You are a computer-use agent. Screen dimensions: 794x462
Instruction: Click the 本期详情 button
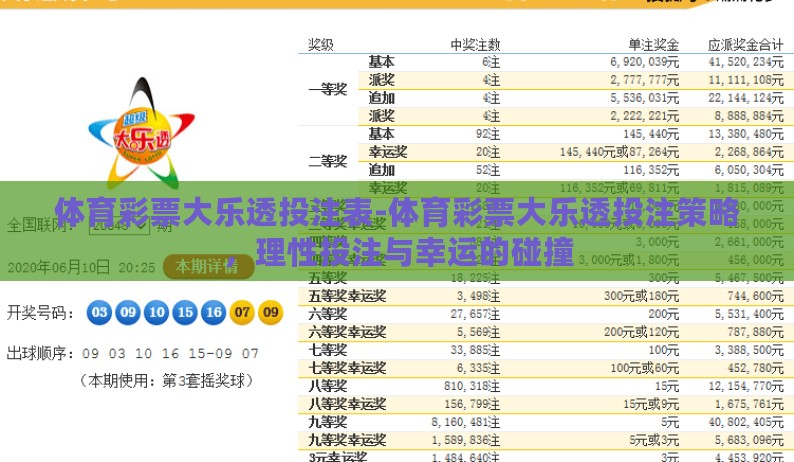(209, 266)
